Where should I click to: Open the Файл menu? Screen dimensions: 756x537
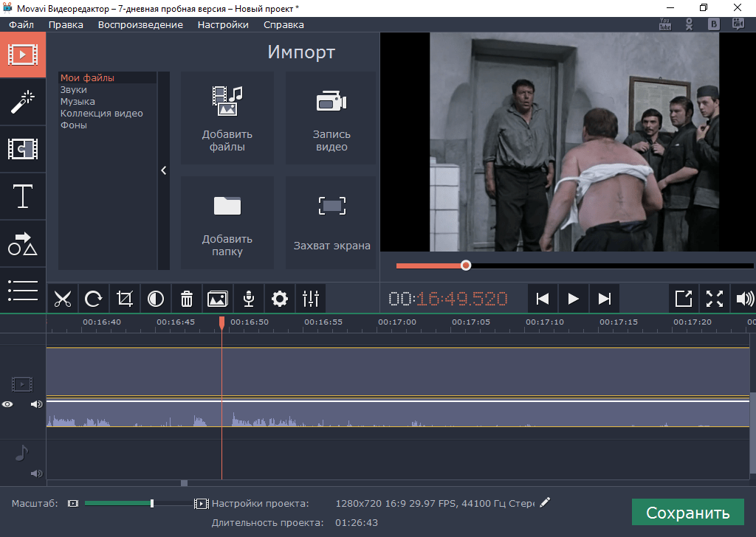coord(21,24)
